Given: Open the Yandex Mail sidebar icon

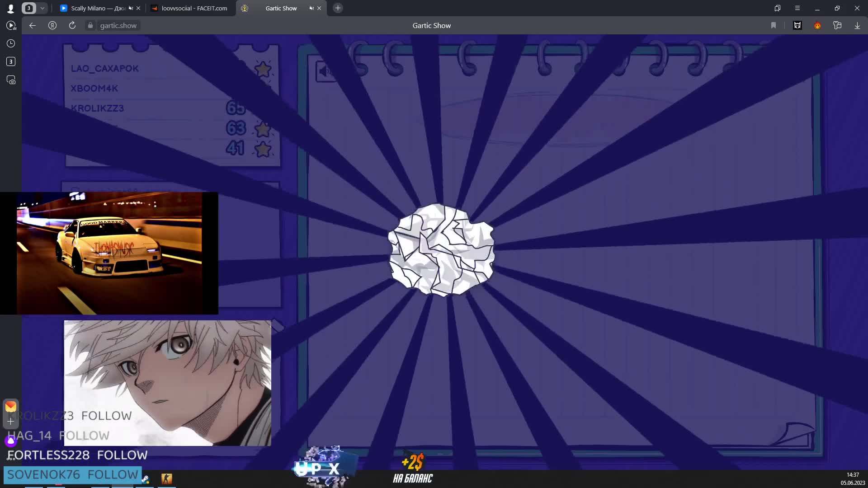Looking at the screenshot, I should click(x=11, y=407).
